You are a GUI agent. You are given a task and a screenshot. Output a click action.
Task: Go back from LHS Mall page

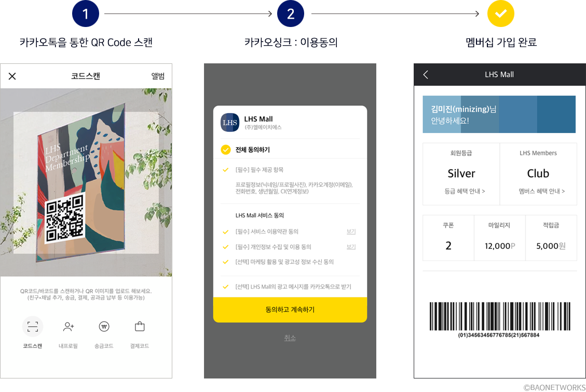(x=426, y=75)
